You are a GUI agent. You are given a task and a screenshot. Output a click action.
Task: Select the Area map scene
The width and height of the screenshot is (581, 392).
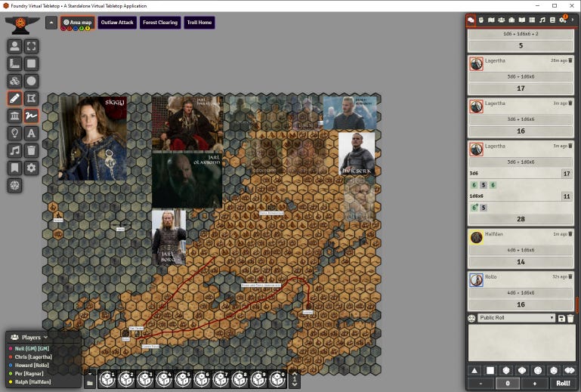(x=78, y=23)
